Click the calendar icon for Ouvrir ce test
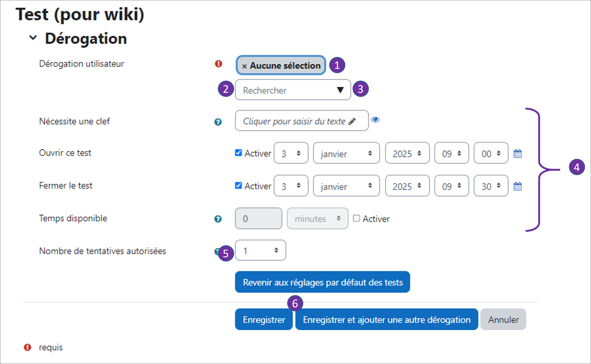This screenshot has width=591, height=364. pyautogui.click(x=518, y=153)
